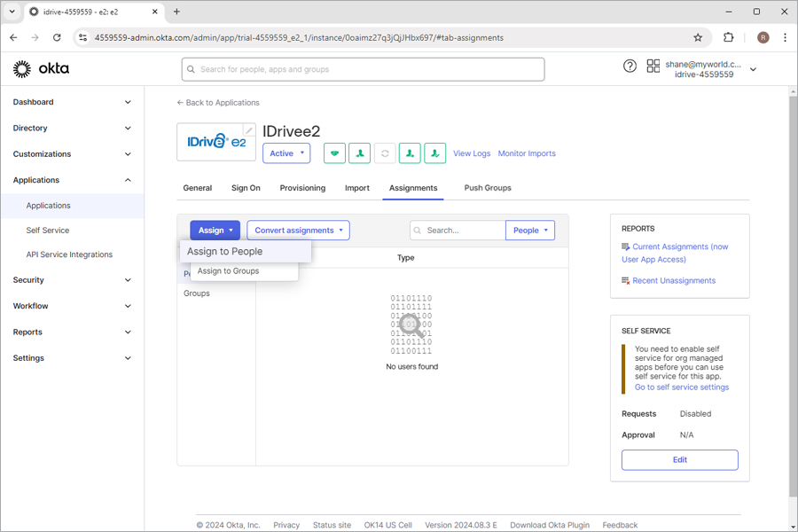Open the shane@myworld account dropdown
Viewport: 798px width, 532px height.
click(711, 69)
